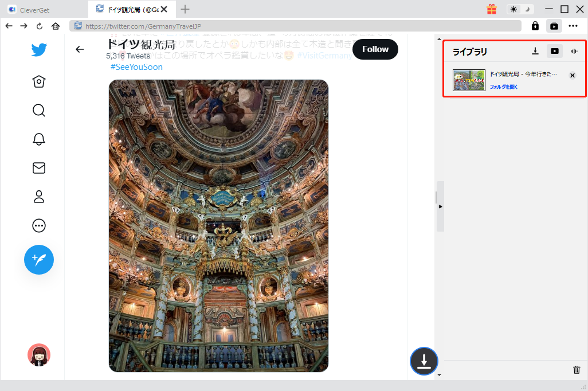Click the scroll down arrow

coord(439,374)
